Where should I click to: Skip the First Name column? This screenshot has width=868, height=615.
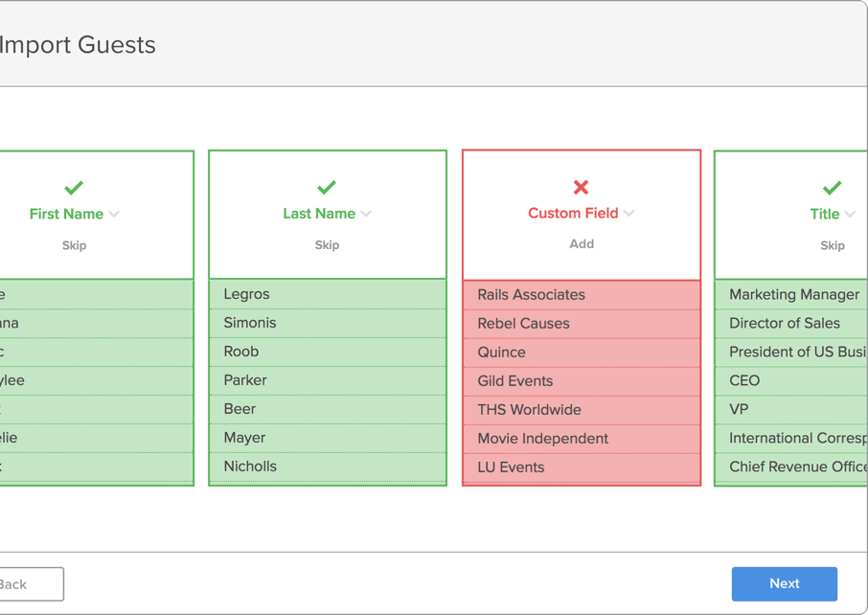(74, 245)
